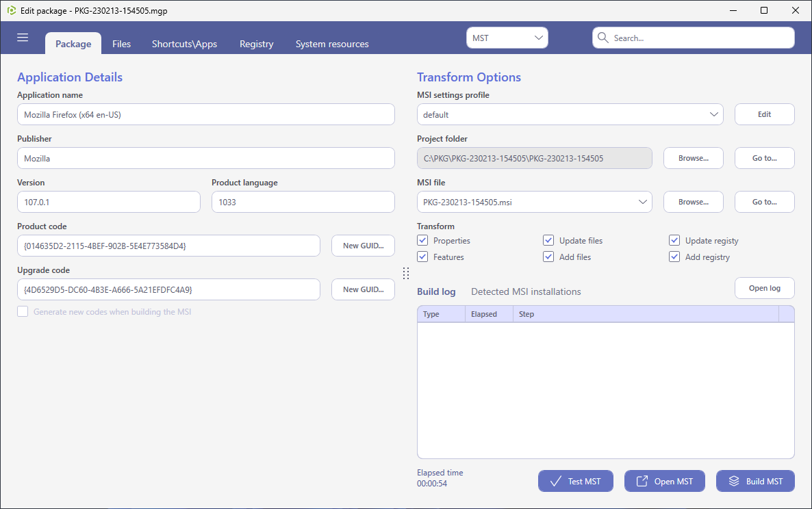Viewport: 812px width, 509px height.
Task: Click the Elapsed column header
Action: click(489, 314)
